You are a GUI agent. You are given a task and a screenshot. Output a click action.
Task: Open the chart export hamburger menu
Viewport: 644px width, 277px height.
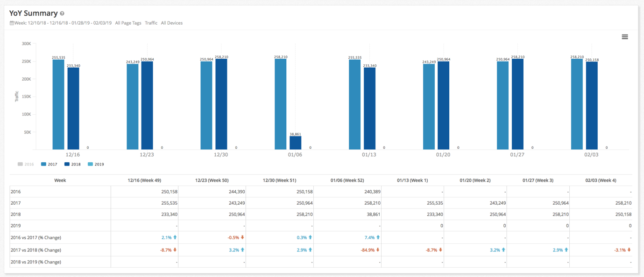click(625, 36)
